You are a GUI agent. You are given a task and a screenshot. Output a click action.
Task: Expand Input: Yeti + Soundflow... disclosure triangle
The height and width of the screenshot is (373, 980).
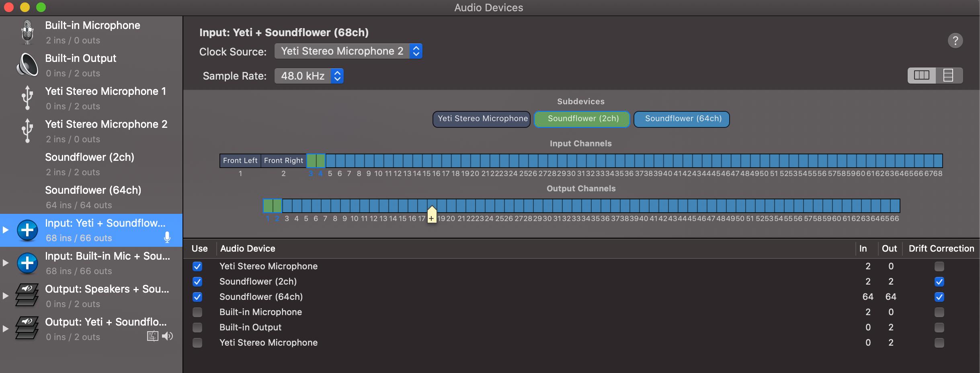click(x=6, y=230)
